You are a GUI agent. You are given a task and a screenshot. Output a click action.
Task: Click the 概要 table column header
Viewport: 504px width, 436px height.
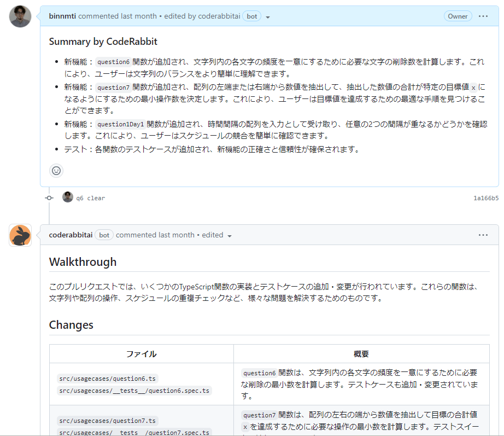coord(361,354)
